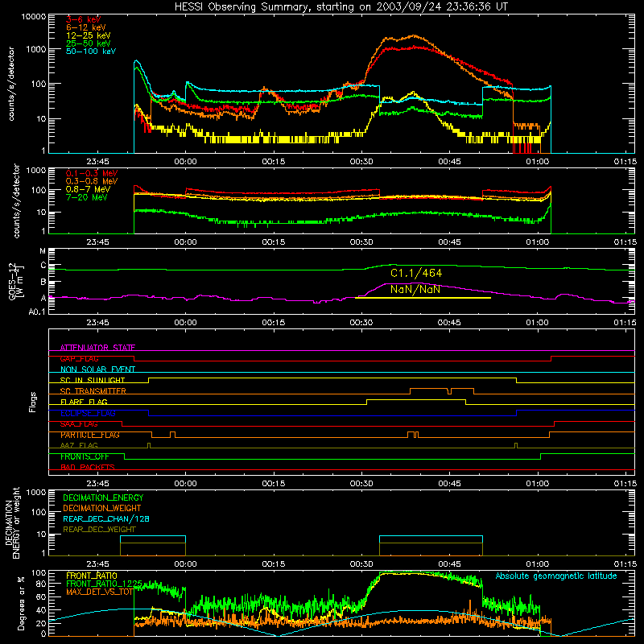This screenshot has width=644, height=644.
Task: Select the 3-6 keV legend label
Action: (x=83, y=19)
